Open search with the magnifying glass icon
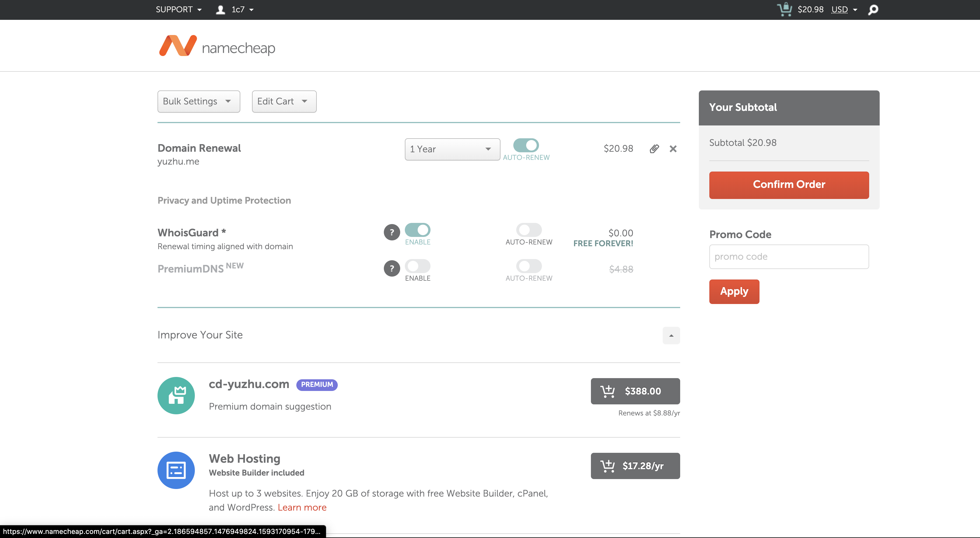Image resolution: width=980 pixels, height=538 pixels. (873, 10)
